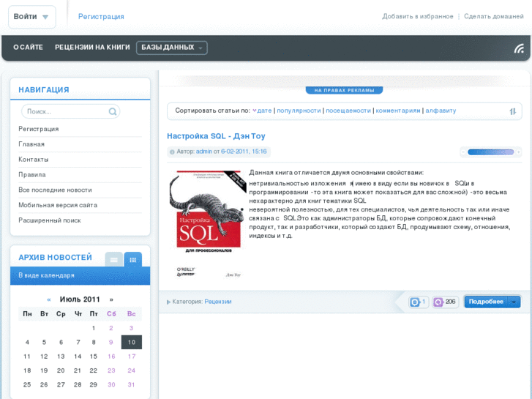Click the article rating bar
Image resolution: width=532 pixels, height=399 pixels.
pos(490,152)
